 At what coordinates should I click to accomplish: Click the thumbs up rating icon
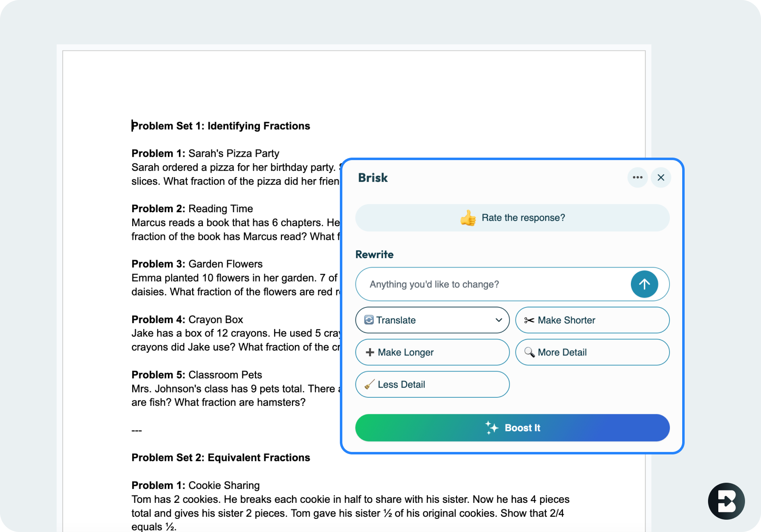tap(468, 218)
